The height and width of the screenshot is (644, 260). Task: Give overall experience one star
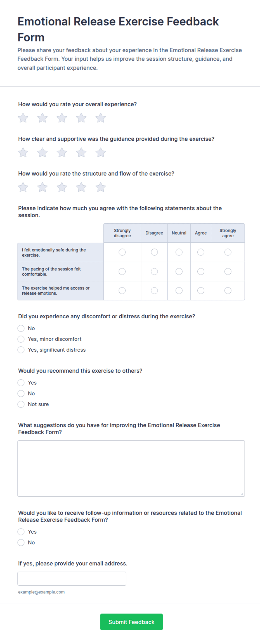click(23, 118)
